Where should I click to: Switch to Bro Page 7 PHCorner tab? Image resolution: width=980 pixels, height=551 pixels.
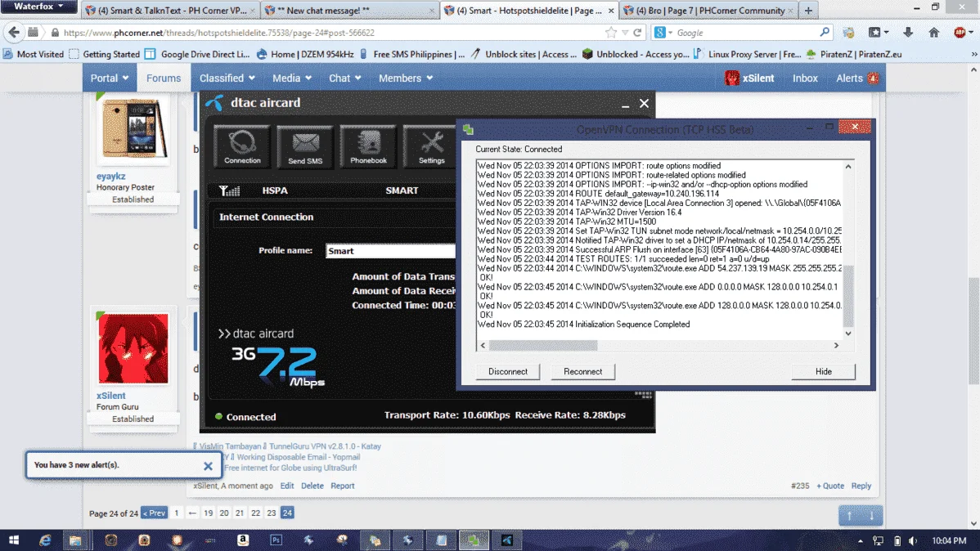[709, 11]
